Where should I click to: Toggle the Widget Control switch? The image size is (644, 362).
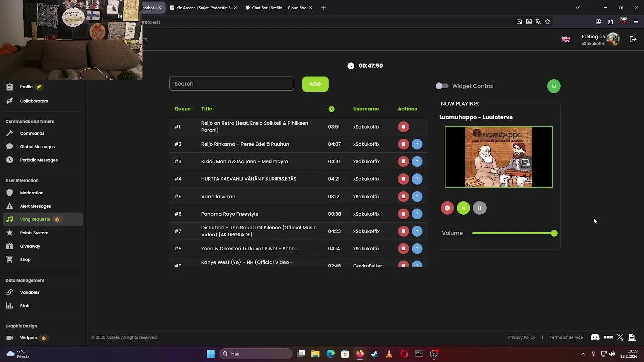tap(442, 86)
